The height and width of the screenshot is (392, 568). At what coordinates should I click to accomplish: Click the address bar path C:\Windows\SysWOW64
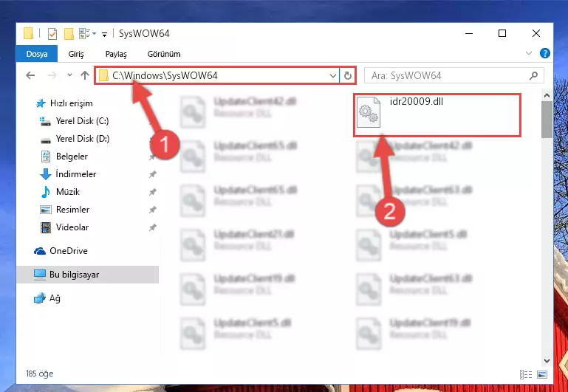click(165, 75)
